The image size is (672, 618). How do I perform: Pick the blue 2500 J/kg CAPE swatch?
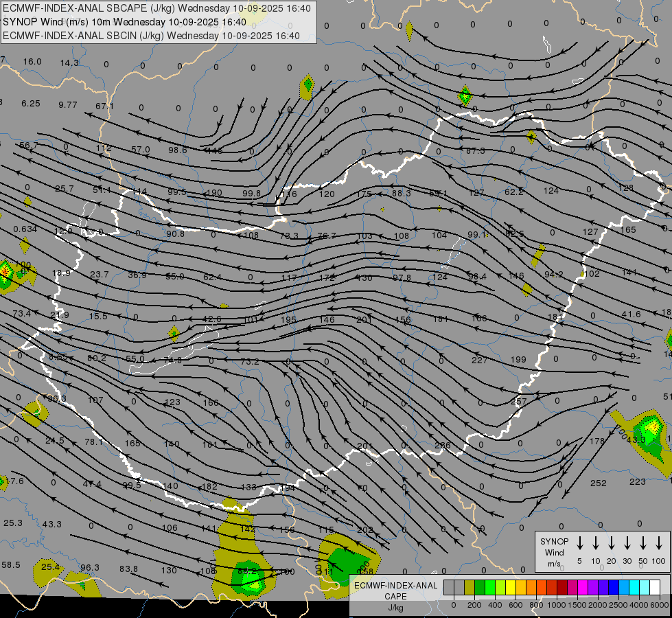coord(613,587)
